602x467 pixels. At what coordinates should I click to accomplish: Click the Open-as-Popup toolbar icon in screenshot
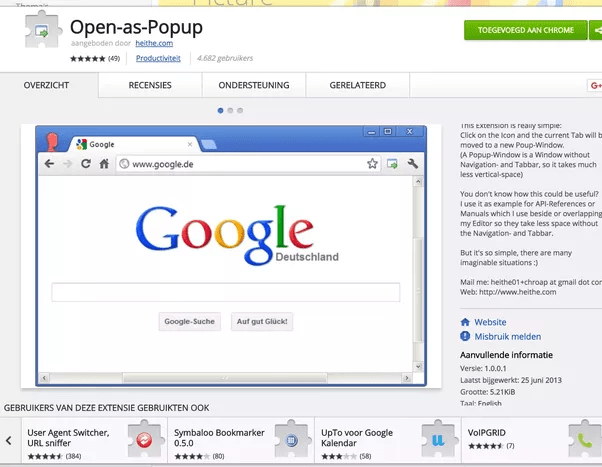[x=392, y=164]
